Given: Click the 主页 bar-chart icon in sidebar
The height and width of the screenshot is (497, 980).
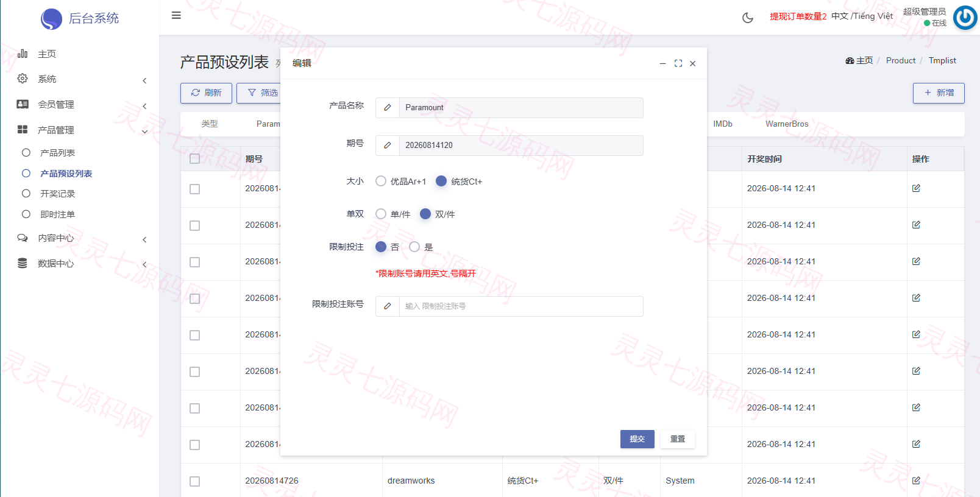Looking at the screenshot, I should point(23,54).
